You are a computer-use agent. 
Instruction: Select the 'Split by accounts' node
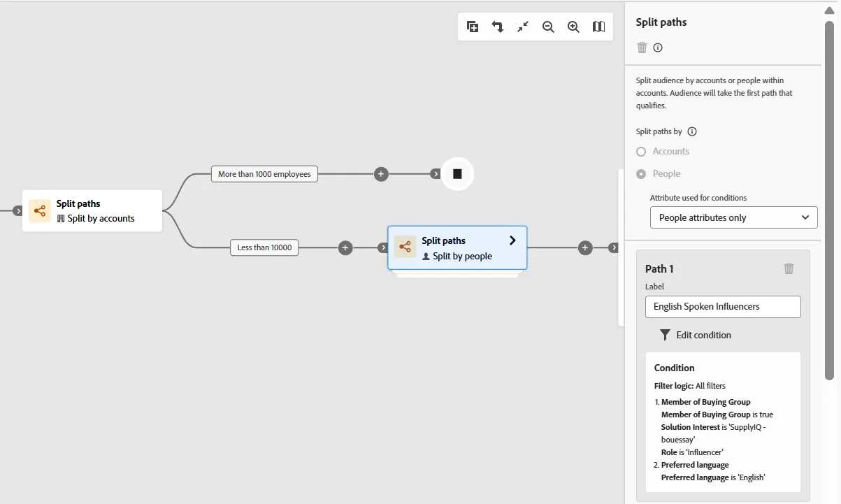click(92, 210)
